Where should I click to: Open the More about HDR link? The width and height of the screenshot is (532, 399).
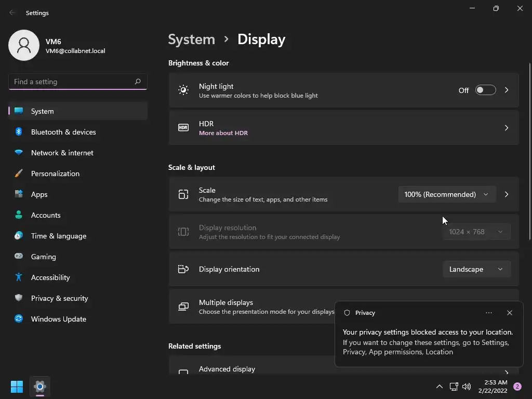point(223,133)
